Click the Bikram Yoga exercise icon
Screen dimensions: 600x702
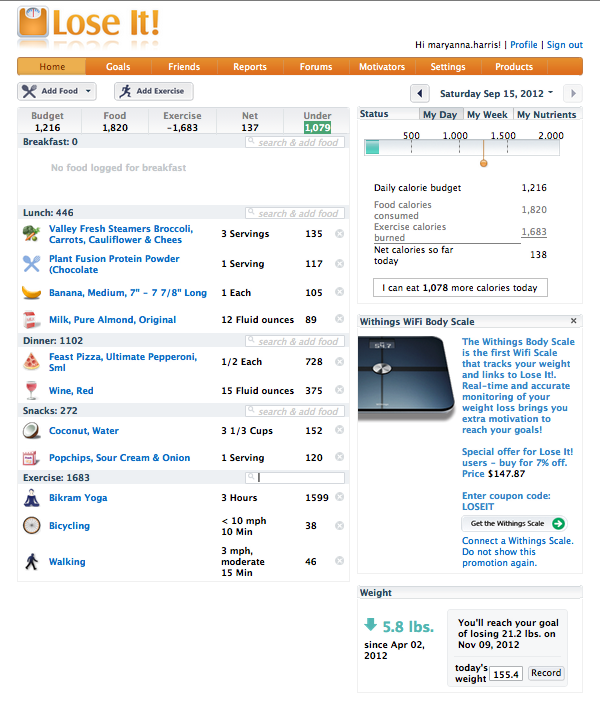point(31,498)
